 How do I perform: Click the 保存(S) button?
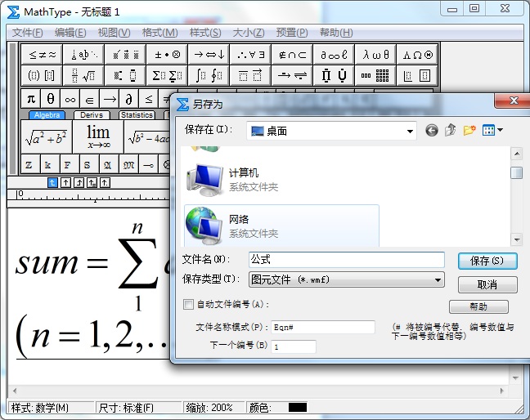click(x=487, y=261)
